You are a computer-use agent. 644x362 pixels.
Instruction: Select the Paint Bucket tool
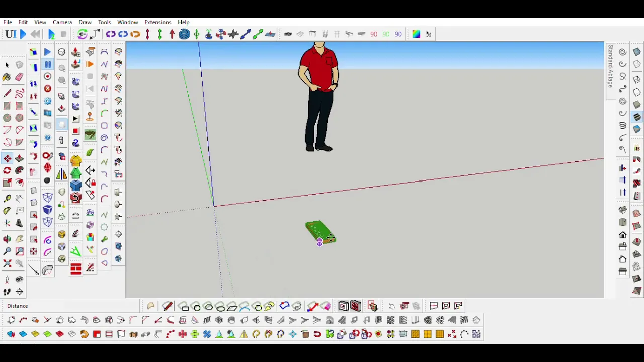7,77
